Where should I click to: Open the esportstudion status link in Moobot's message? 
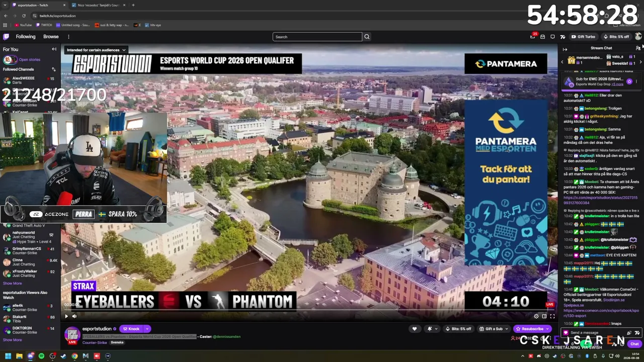coord(600,200)
